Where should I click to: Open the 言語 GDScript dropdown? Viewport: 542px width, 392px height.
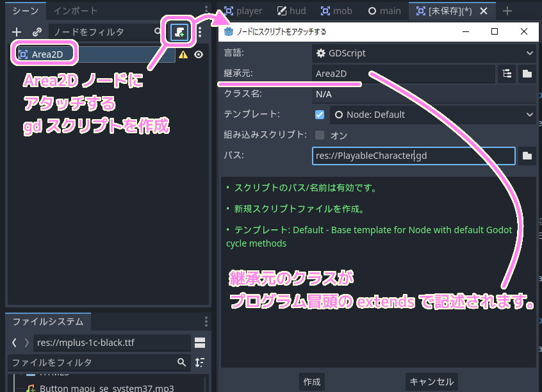[423, 53]
